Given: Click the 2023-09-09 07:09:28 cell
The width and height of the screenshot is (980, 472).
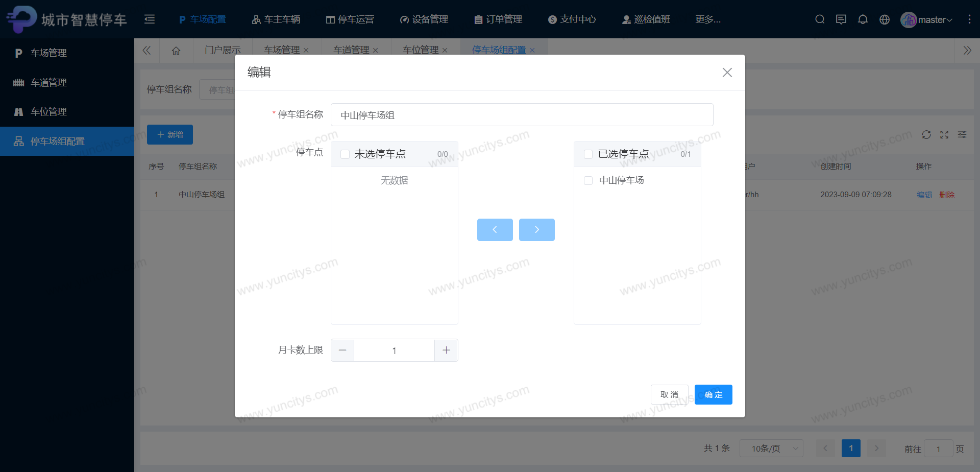Looking at the screenshot, I should tap(856, 195).
